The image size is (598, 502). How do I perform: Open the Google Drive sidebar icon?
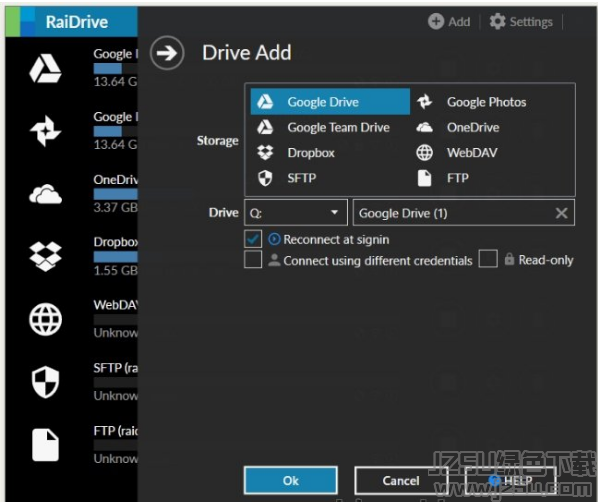[x=45, y=69]
